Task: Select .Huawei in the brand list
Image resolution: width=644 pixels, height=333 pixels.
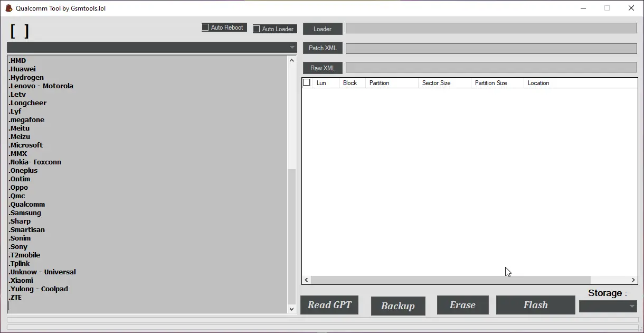Action: coord(22,69)
